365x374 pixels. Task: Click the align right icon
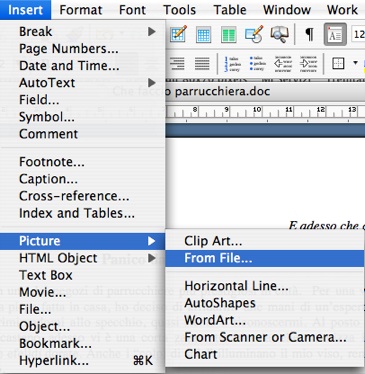pos(177,63)
